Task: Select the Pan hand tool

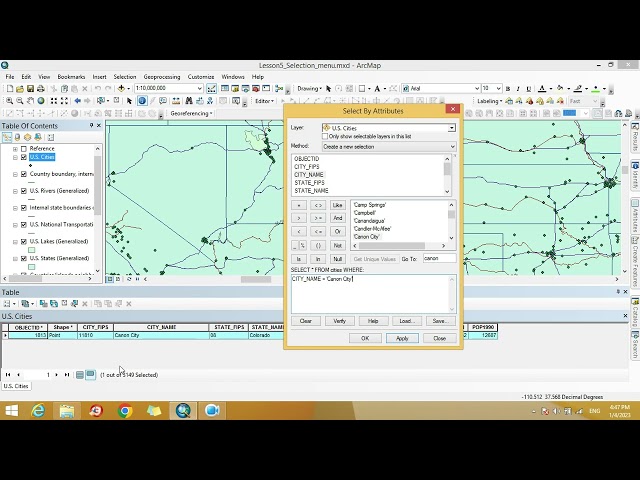Action: tap(30, 101)
